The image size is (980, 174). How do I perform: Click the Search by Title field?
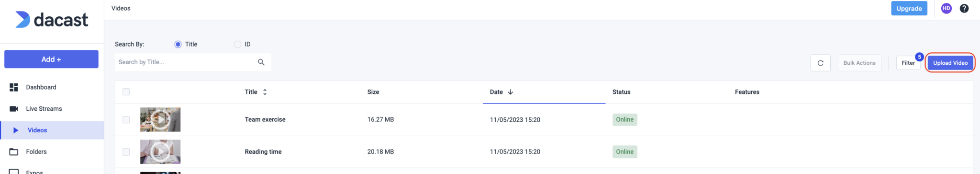click(193, 62)
